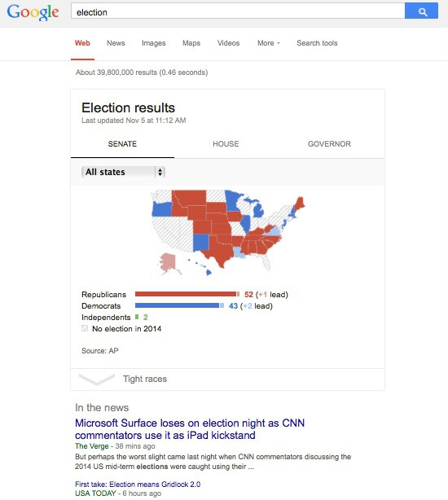Open the All states dropdown
The image size is (448, 500).
click(x=123, y=172)
